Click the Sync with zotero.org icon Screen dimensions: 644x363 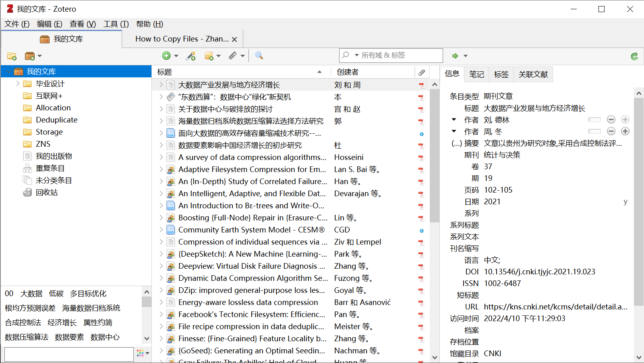(634, 56)
